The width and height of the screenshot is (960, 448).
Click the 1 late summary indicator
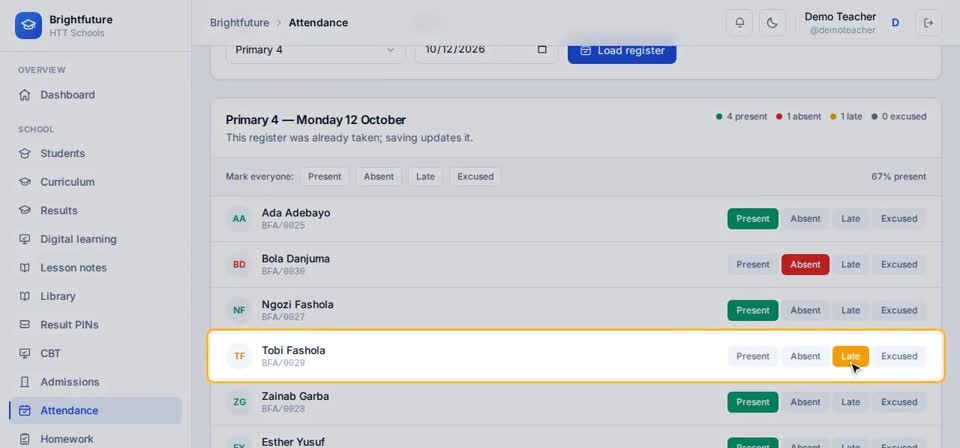click(x=847, y=116)
